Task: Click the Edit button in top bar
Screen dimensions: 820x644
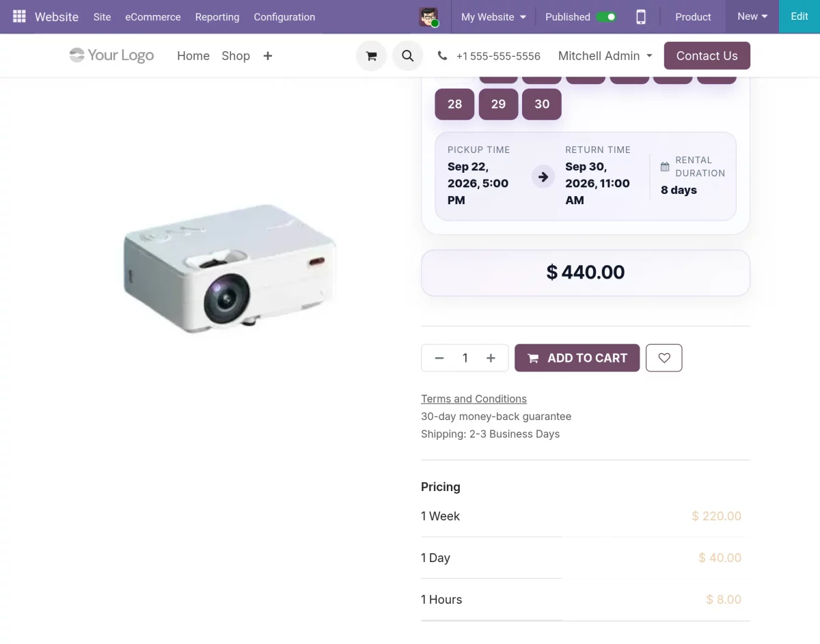Action: (799, 16)
